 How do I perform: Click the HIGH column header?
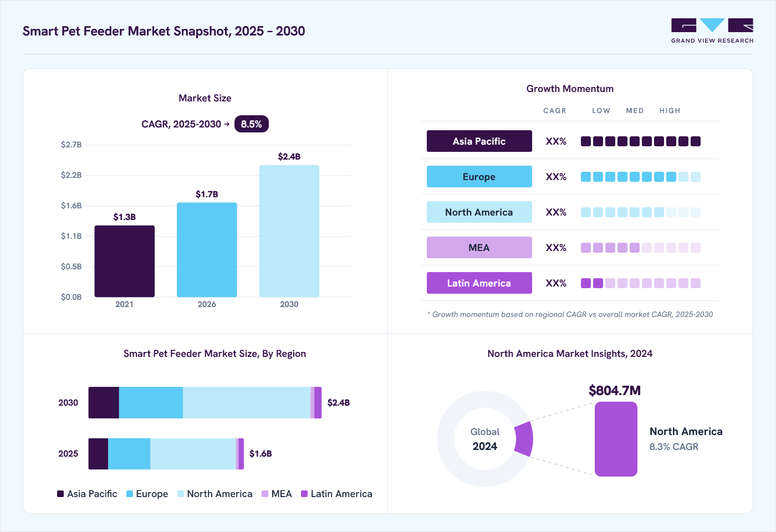coord(670,111)
